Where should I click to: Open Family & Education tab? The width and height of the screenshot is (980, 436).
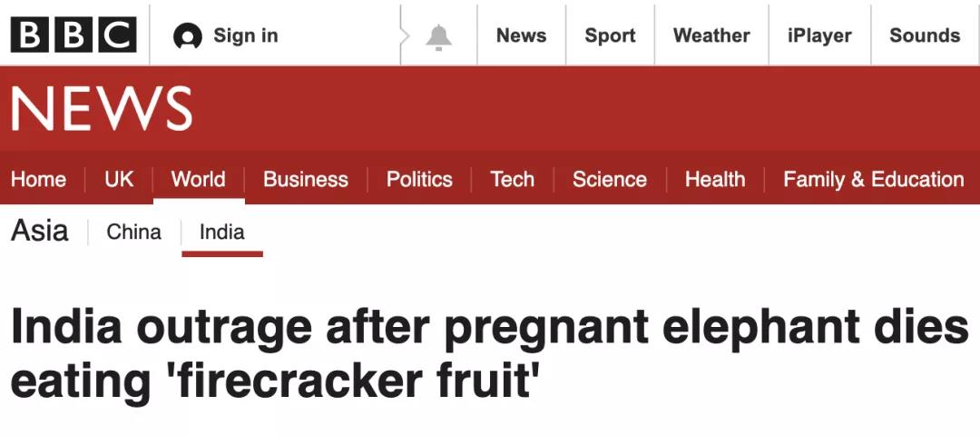pos(874,180)
